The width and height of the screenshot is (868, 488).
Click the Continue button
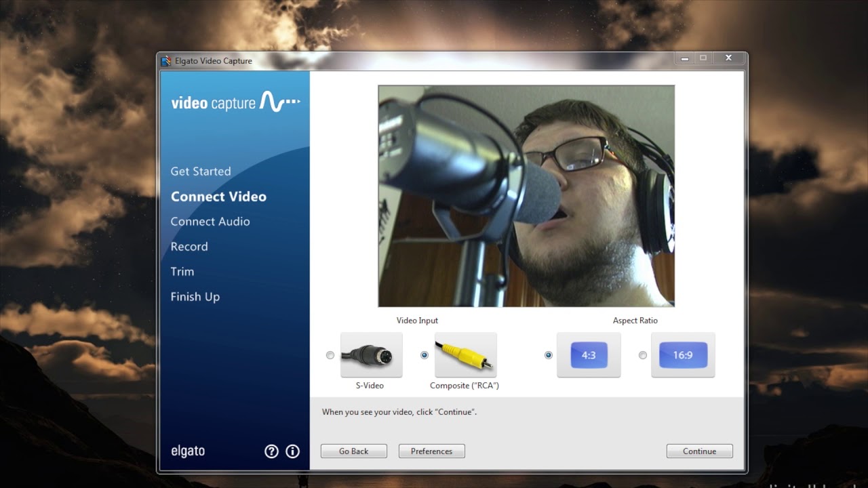(x=699, y=451)
